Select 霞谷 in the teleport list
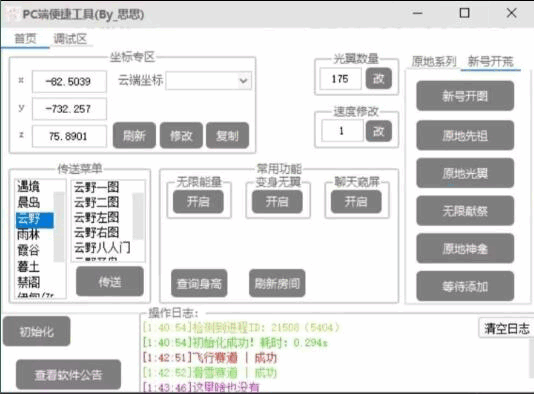 point(29,250)
